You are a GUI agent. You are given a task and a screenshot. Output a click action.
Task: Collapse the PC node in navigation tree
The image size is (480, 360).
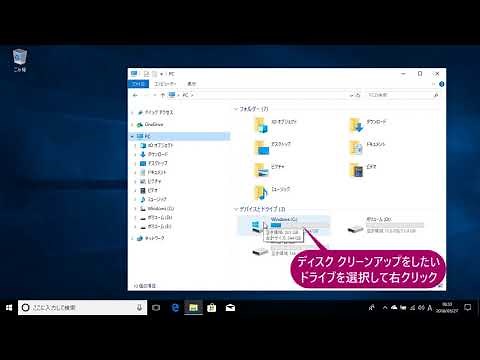[133, 136]
